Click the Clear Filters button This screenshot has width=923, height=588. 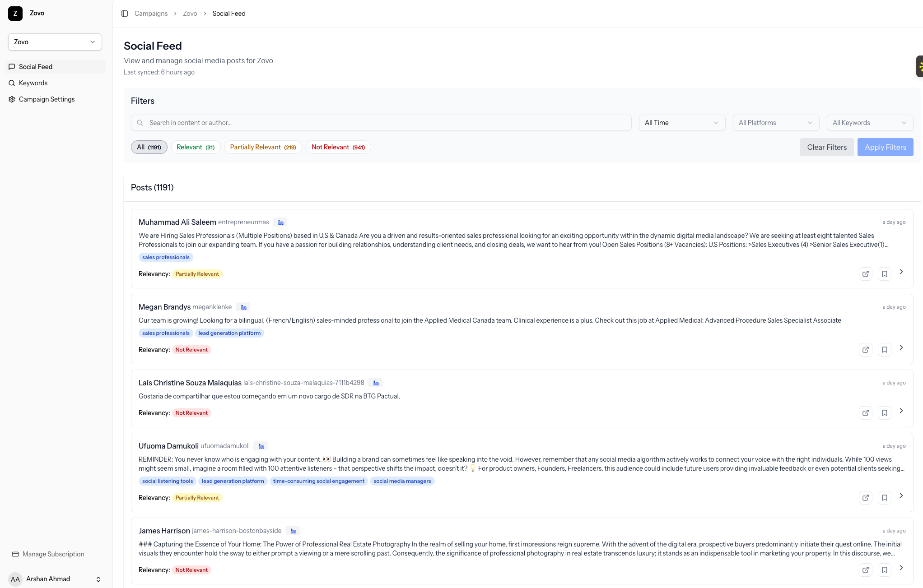pyautogui.click(x=827, y=147)
